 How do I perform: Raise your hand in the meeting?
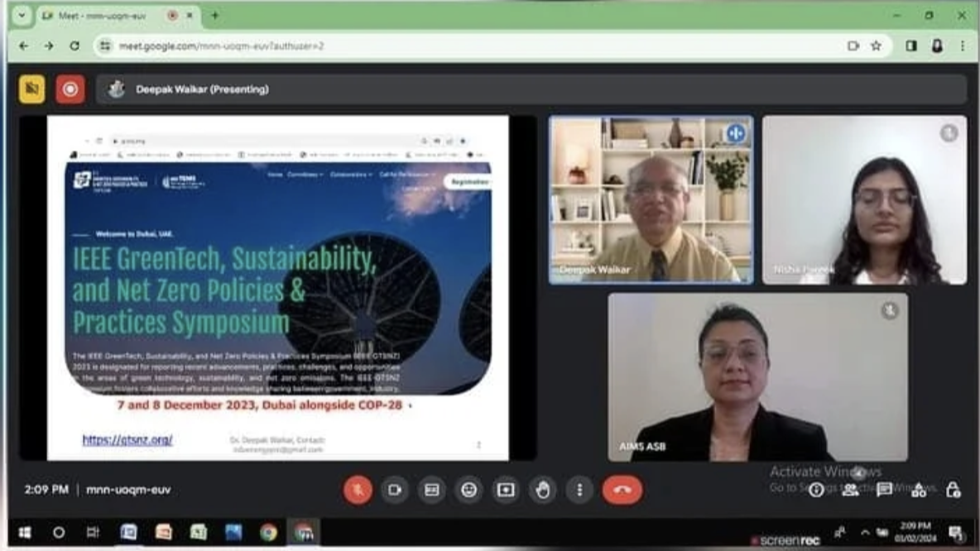pyautogui.click(x=542, y=491)
